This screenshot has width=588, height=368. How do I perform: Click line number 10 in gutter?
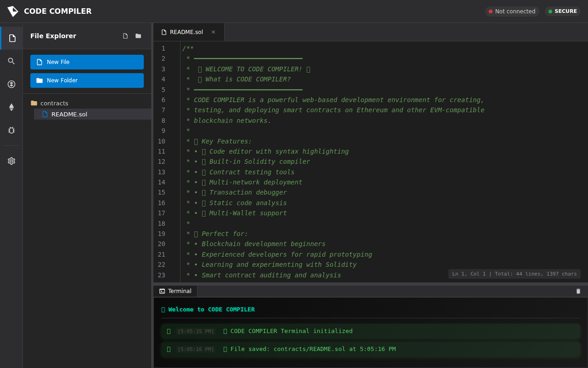(x=161, y=141)
